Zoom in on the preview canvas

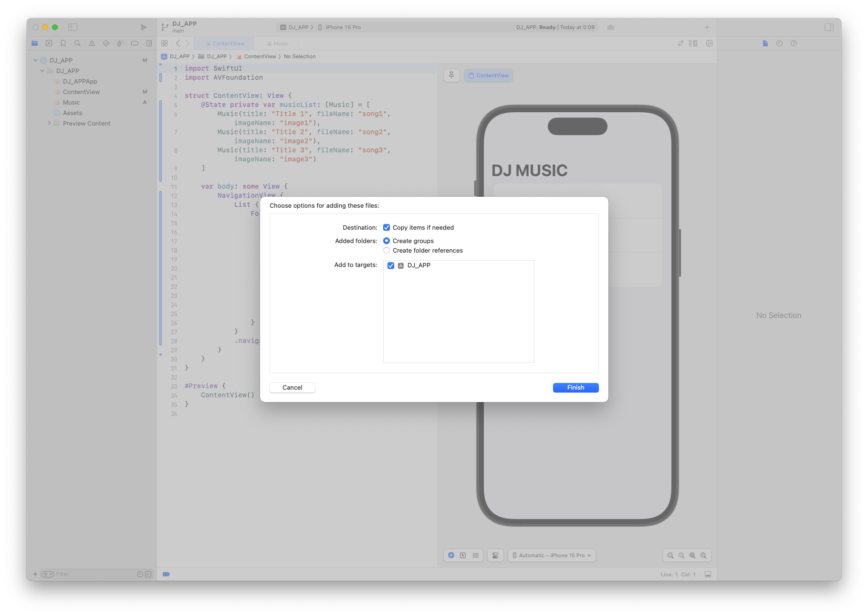click(703, 555)
